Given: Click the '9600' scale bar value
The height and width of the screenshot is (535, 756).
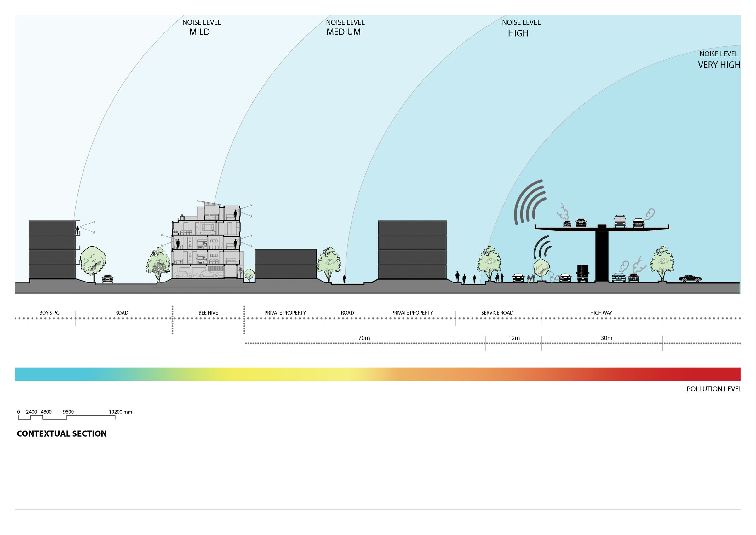Looking at the screenshot, I should point(68,412).
